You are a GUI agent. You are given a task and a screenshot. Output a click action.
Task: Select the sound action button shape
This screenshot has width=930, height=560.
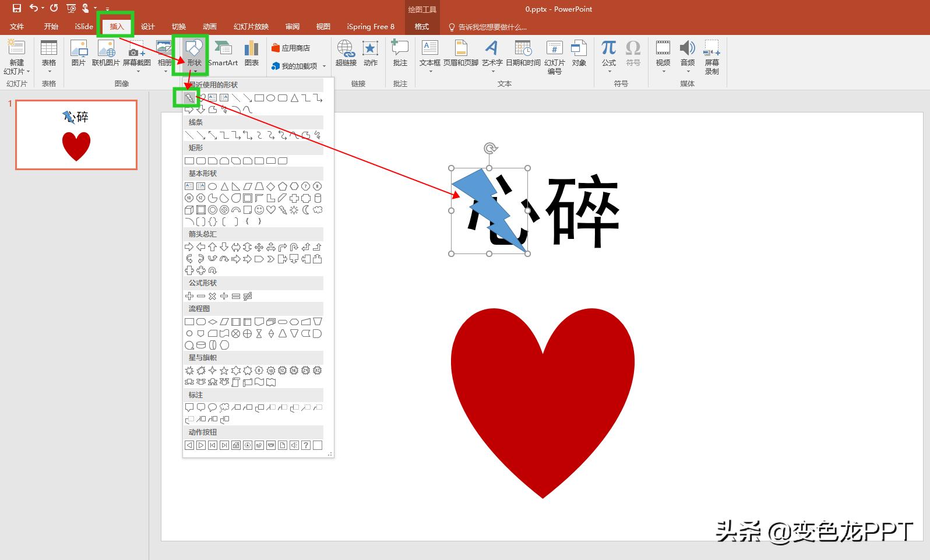pyautogui.click(x=294, y=445)
